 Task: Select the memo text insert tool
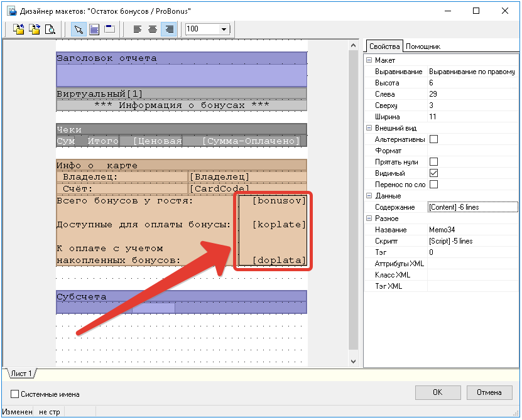click(x=94, y=30)
